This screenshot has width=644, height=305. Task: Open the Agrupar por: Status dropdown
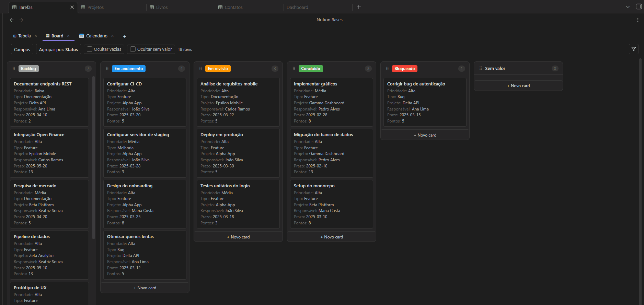[58, 49]
